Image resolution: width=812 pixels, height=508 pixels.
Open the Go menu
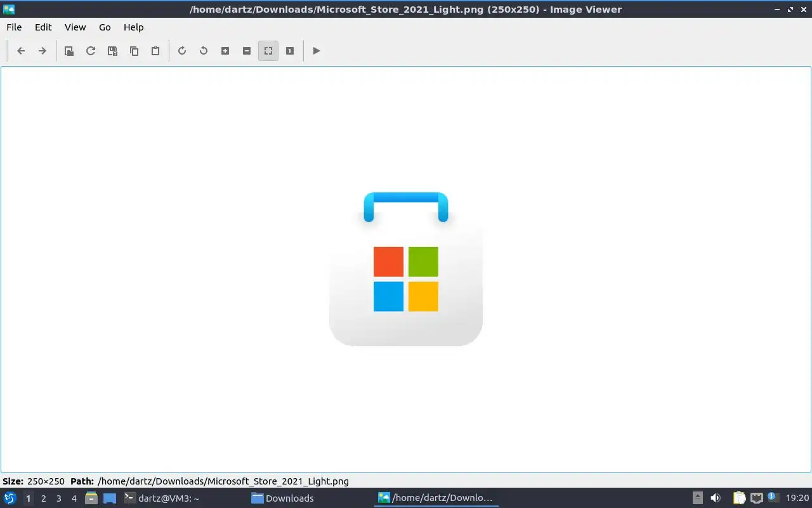tap(105, 27)
